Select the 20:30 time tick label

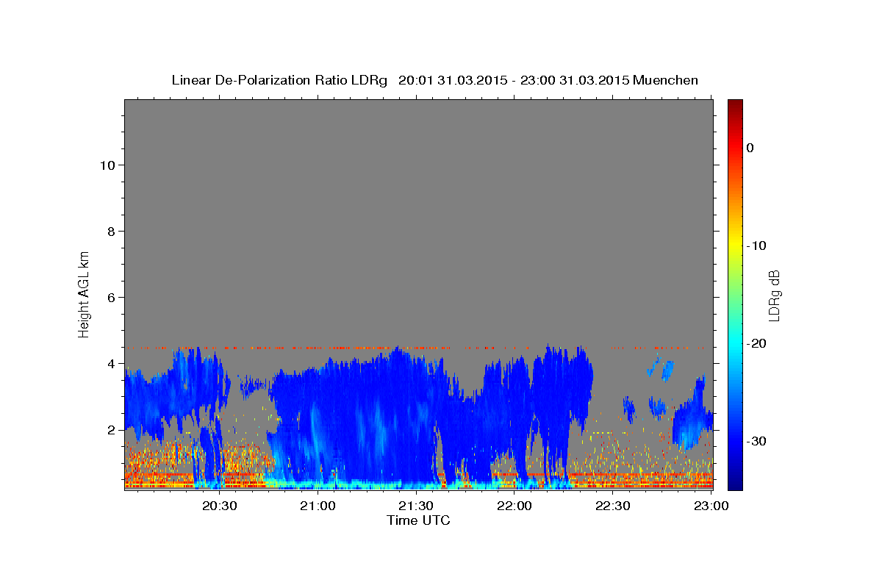[x=219, y=506]
